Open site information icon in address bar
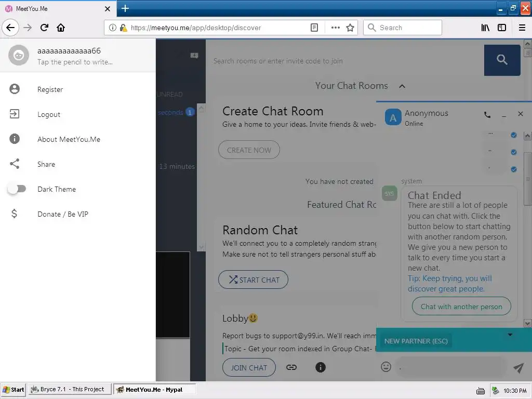 point(112,28)
